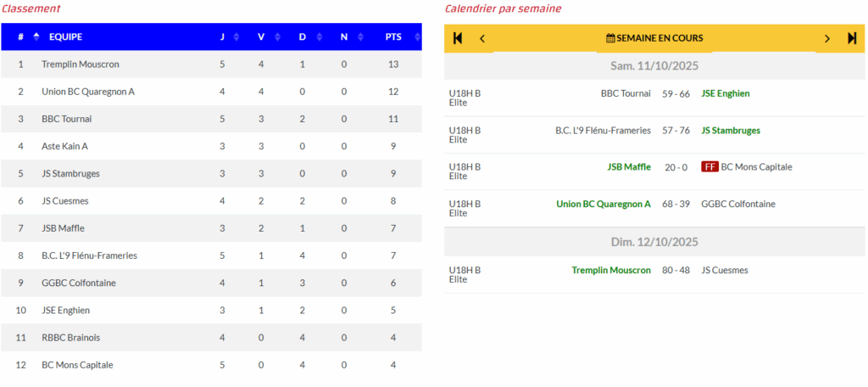Click JSB Maffle in the calendar results
868x387 pixels.
tap(628, 167)
